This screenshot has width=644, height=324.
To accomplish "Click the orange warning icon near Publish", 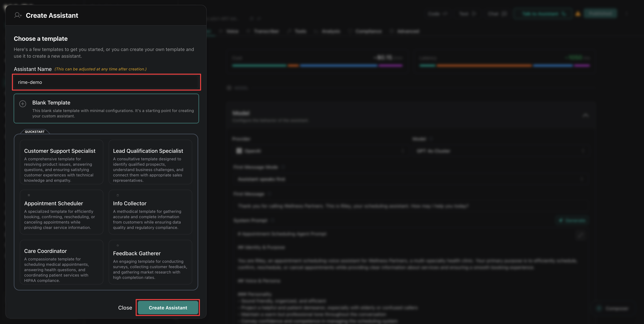I will coord(578,14).
